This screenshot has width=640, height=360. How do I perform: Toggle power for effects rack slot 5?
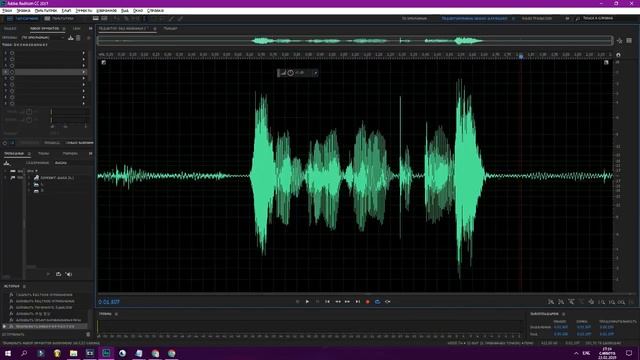tap(12, 78)
